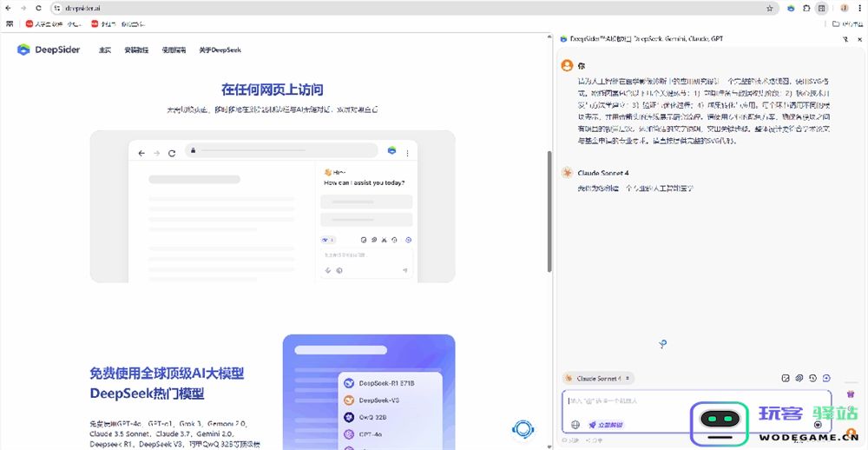The width and height of the screenshot is (868, 450).
Task: Click the webpage vertical scrollbar
Action: pos(549,208)
